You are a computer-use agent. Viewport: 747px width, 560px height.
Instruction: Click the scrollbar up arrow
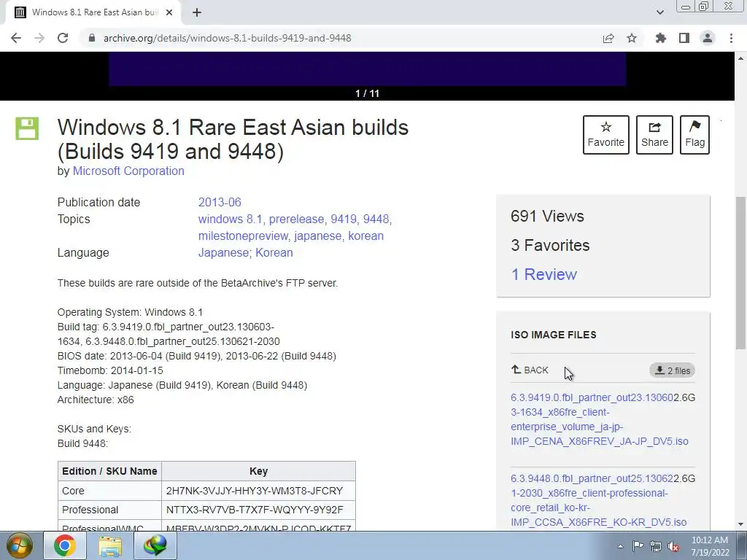(741, 58)
